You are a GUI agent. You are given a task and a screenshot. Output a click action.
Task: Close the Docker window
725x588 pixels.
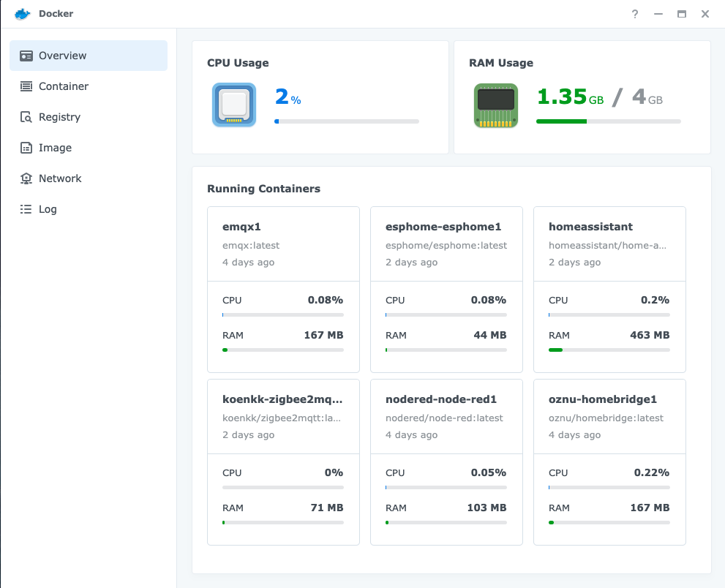tap(705, 14)
